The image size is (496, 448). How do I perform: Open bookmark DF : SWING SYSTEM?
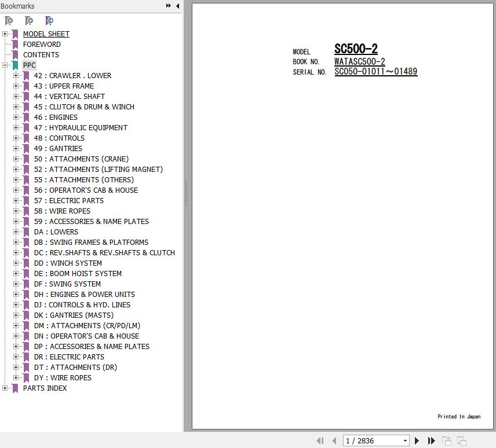click(x=67, y=284)
